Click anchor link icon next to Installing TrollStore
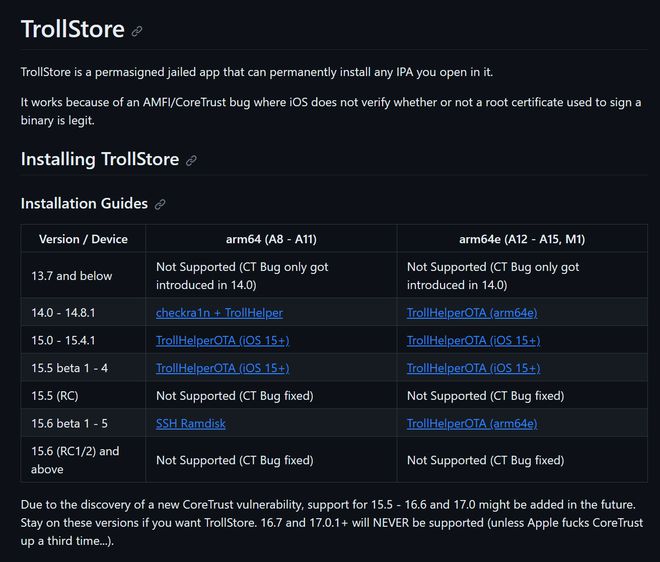 [191, 160]
